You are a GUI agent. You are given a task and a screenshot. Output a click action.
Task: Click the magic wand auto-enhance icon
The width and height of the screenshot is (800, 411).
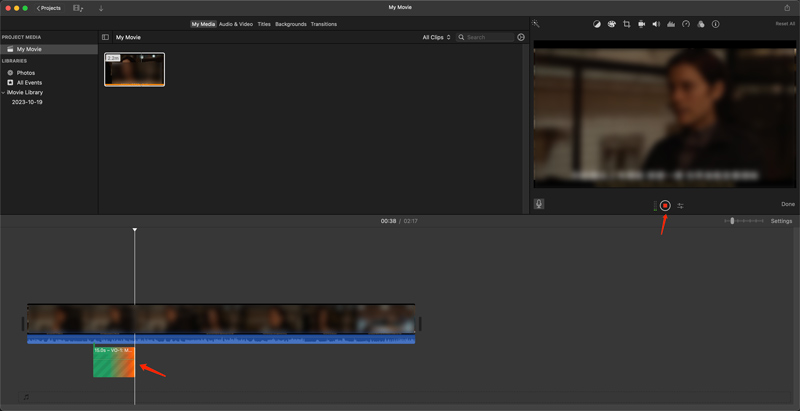[536, 24]
